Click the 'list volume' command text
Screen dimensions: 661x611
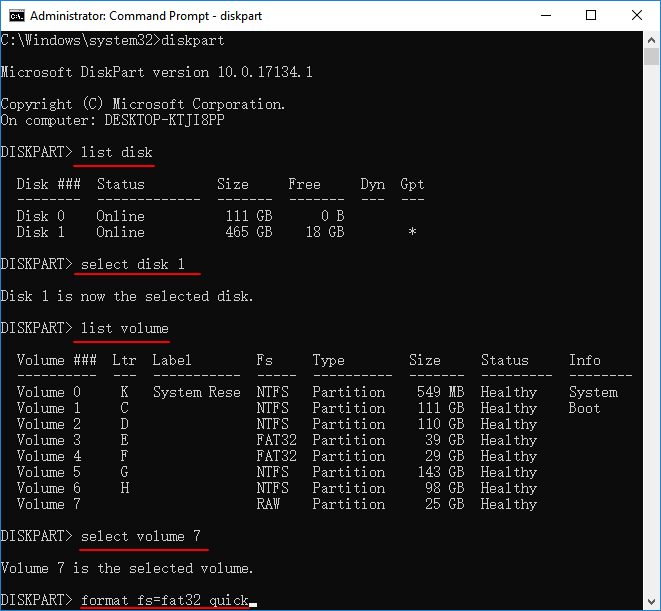click(124, 328)
